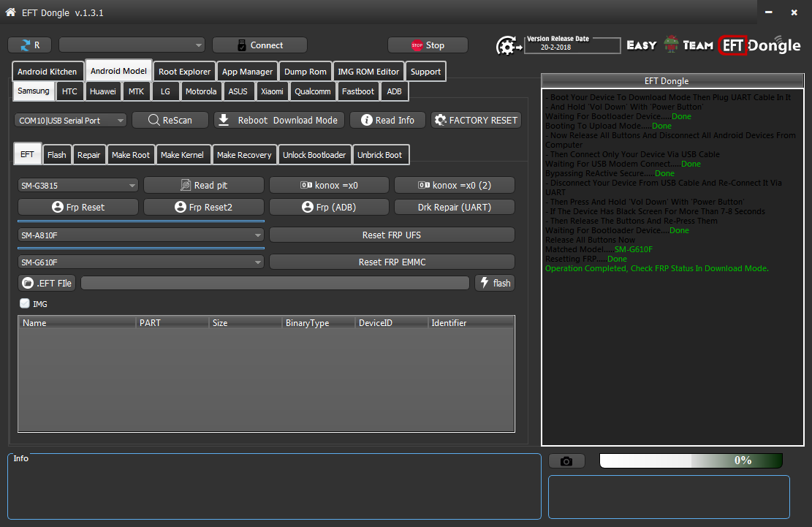Select the Fastboot tab

[x=358, y=91]
